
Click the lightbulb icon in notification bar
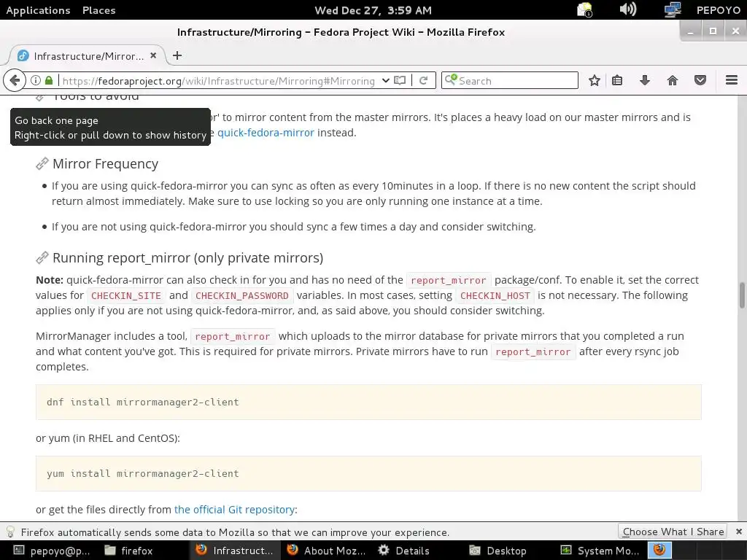coord(10,532)
